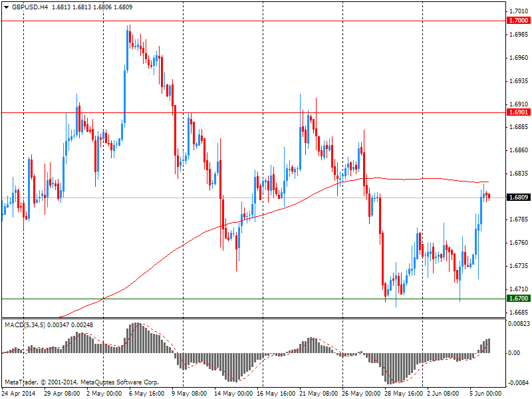Viewport: 532px width, 399px height.
Task: Click the 21 May 08:00 time label
Action: [x=319, y=394]
